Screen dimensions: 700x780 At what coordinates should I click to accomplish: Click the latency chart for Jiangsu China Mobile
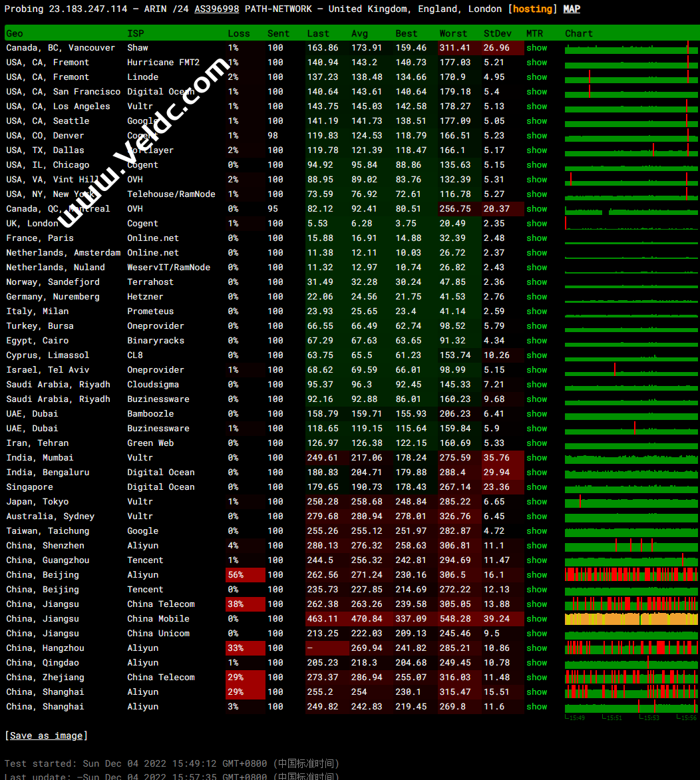(x=631, y=619)
